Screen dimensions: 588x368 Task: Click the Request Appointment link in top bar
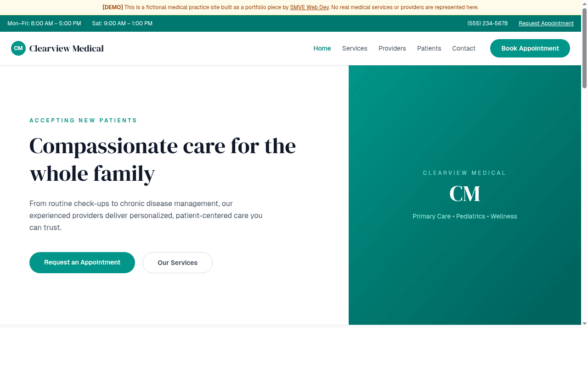546,23
